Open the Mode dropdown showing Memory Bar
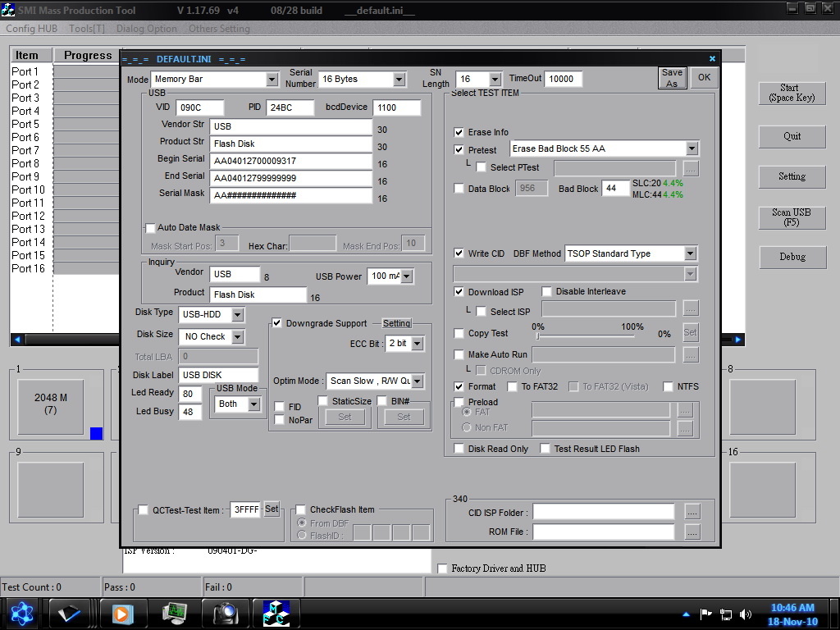The image size is (840, 630). [272, 80]
